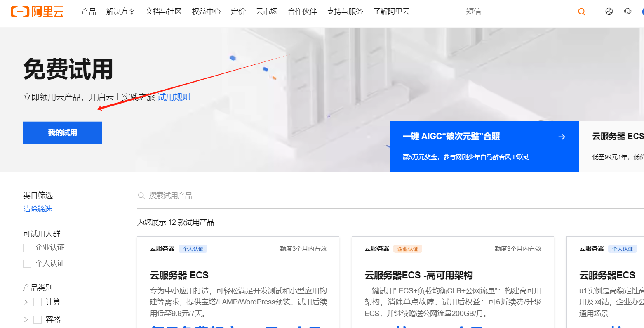Click the headset customer service icon
Viewport: 644px width, 328px height.
pos(628,12)
